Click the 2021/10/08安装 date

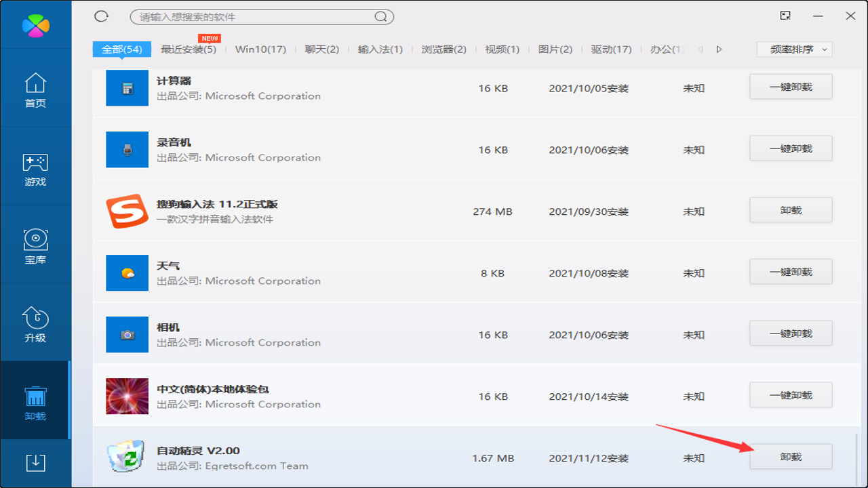589,273
